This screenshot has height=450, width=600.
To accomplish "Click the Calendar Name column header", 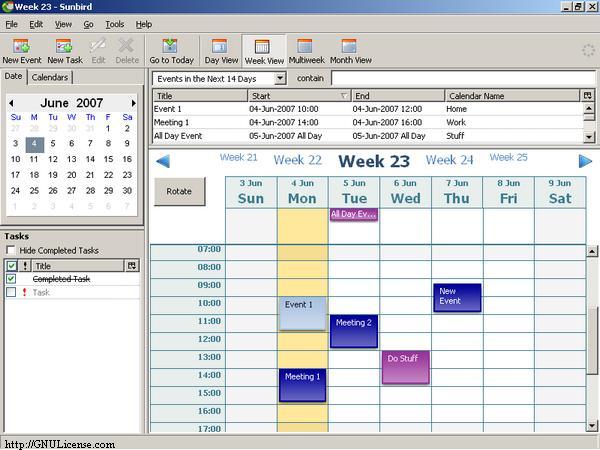I will pyautogui.click(x=513, y=96).
